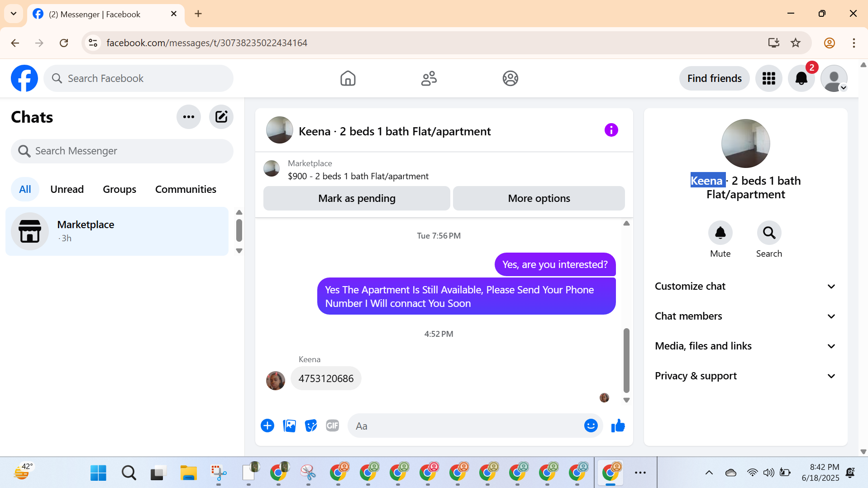Select the Communities chats tab
This screenshot has width=868, height=488.
(186, 189)
